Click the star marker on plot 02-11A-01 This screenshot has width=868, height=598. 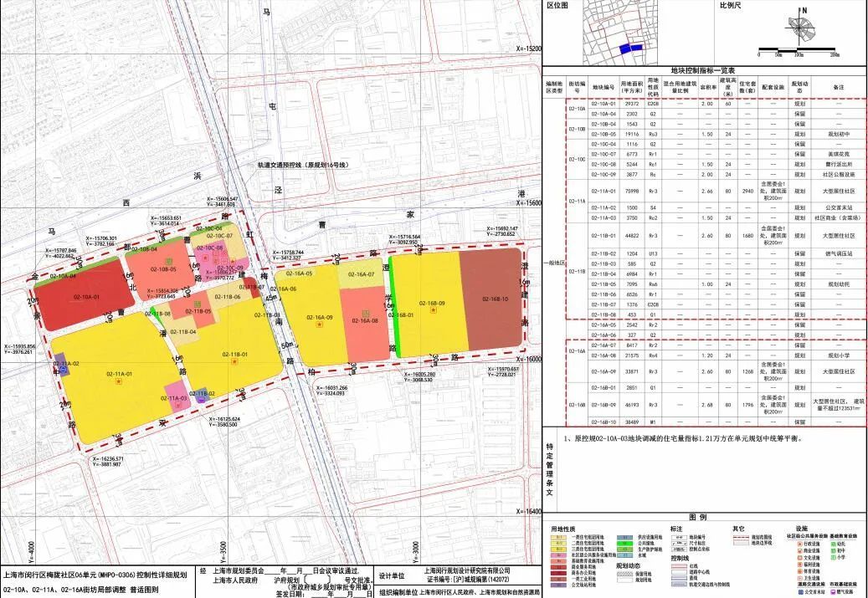(119, 381)
